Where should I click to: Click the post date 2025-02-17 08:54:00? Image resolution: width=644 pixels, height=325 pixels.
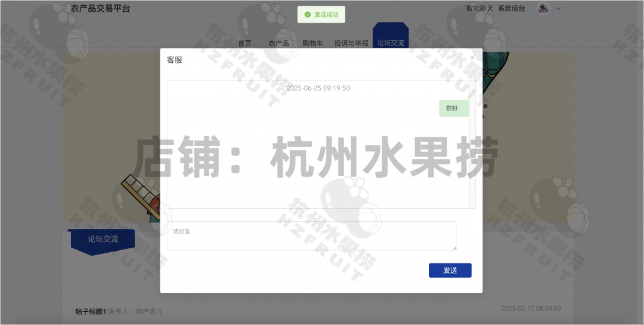[531, 308]
